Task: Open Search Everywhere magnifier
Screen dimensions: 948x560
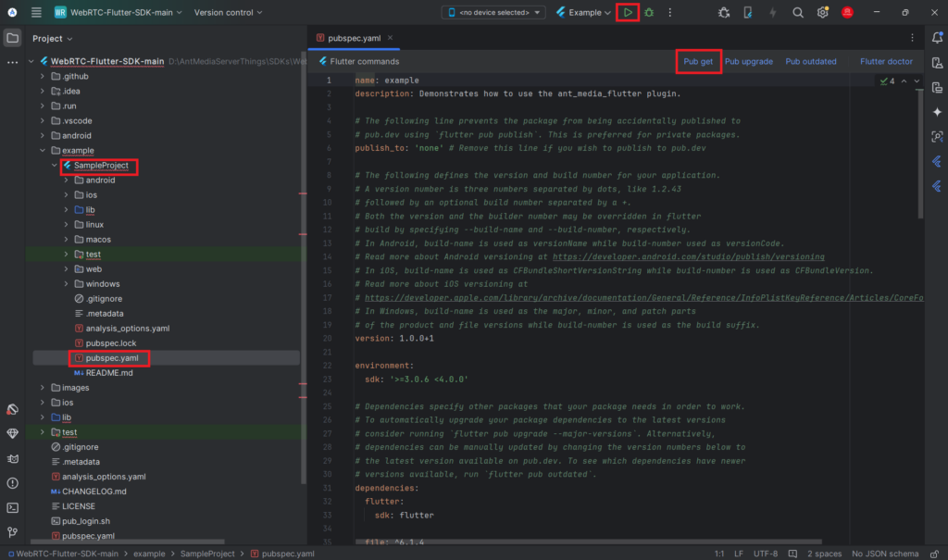Action: pos(798,12)
